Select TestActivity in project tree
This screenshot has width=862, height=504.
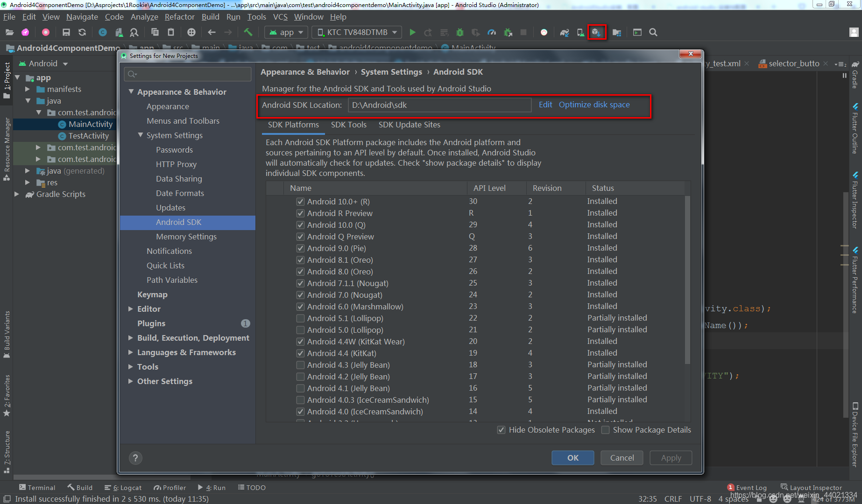88,136
